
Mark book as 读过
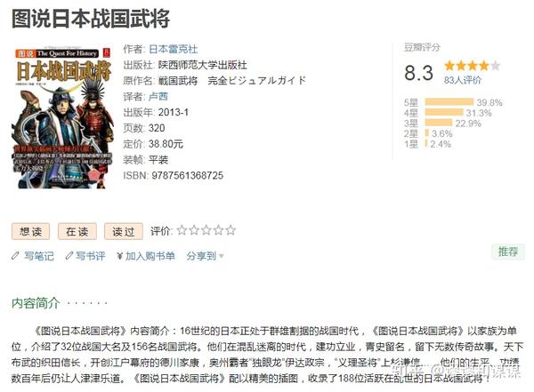124,232
